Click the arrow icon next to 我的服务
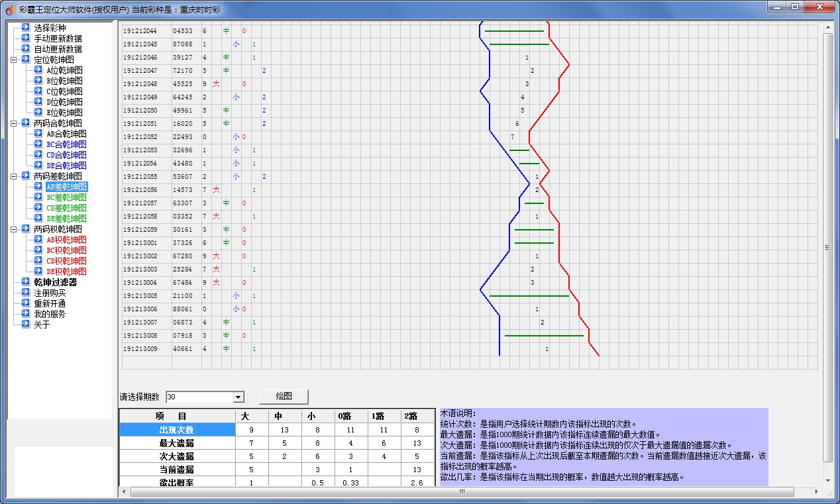This screenshot has width=840, height=504. 25,314
